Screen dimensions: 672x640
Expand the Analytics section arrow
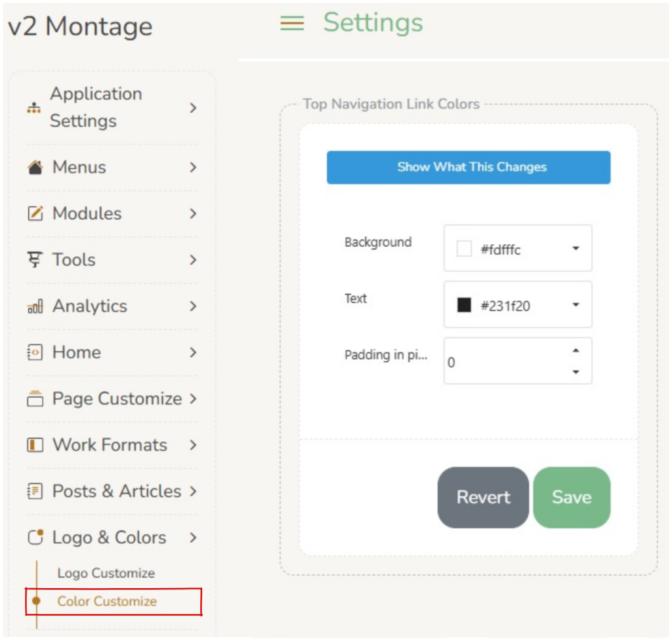pos(193,306)
